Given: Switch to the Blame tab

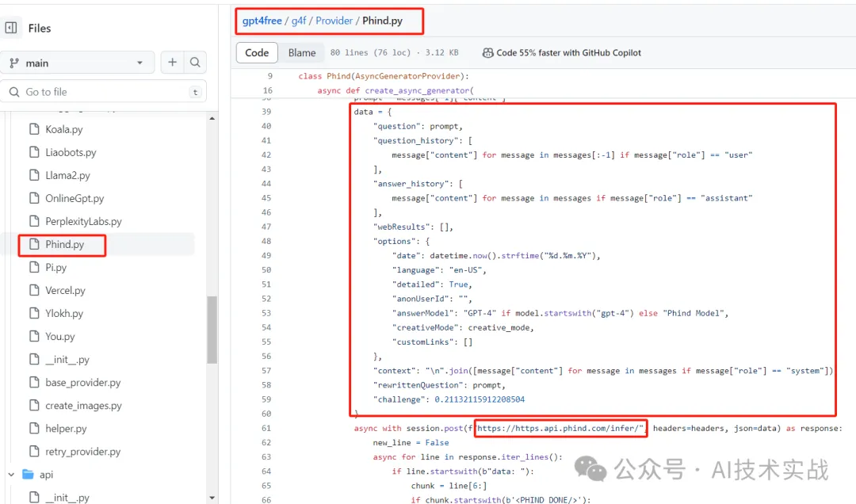Looking at the screenshot, I should tap(302, 52).
